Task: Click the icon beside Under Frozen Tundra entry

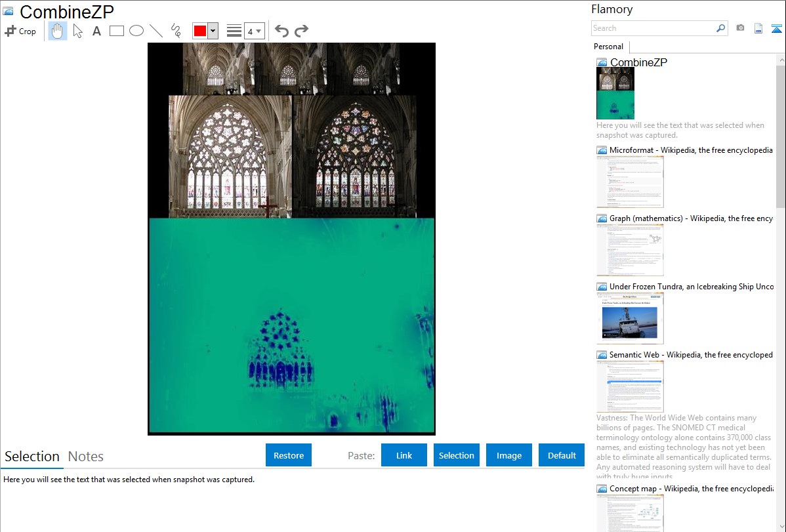Action: tap(602, 287)
